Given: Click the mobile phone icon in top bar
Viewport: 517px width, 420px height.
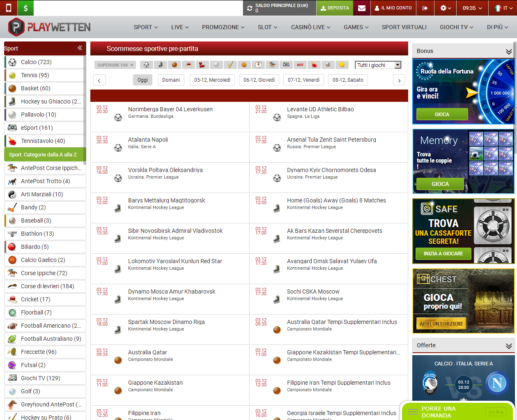Looking at the screenshot, I should pos(8,8).
